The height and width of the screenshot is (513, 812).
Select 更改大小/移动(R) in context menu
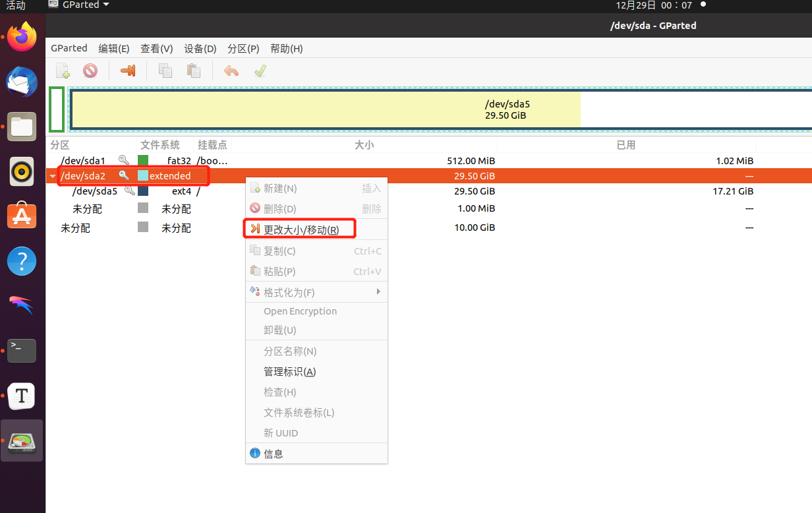click(x=301, y=230)
